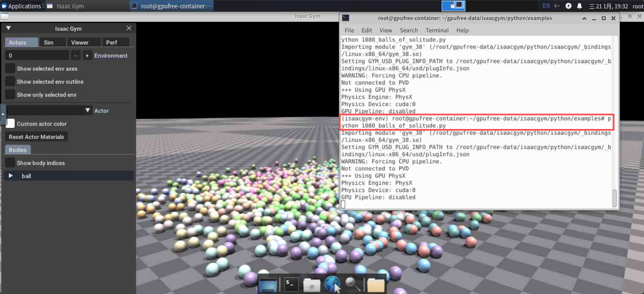Increment the Environment index with plus
The width and height of the screenshot is (644, 294).
tap(87, 56)
